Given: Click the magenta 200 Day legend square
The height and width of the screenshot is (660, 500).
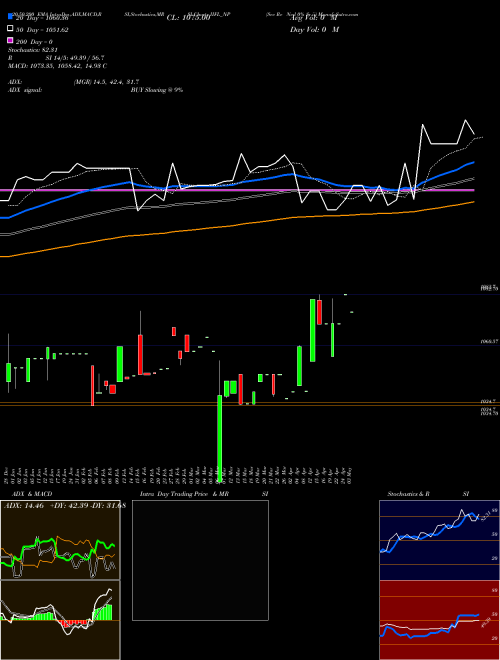Looking at the screenshot, I should 10,40.
